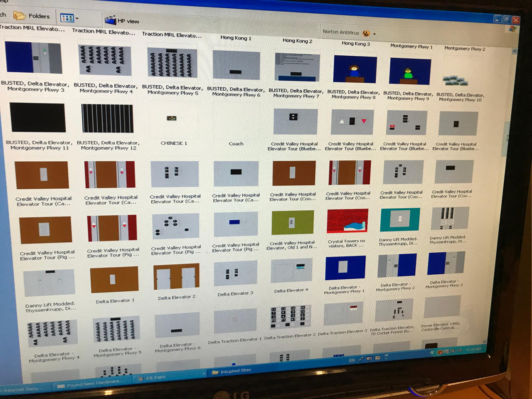Click the "Delta Traction Elevator 2" file name

tap(290, 337)
